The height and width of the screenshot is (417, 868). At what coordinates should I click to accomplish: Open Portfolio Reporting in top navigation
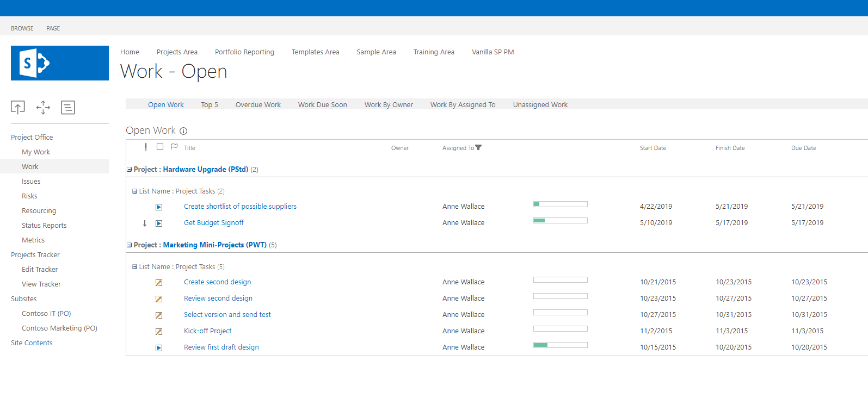pyautogui.click(x=244, y=52)
